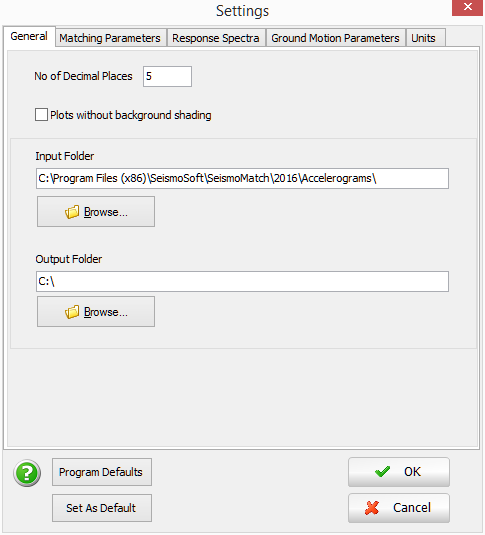This screenshot has height=535, width=485.
Task: Click the green help question mark icon
Action: coord(27,473)
